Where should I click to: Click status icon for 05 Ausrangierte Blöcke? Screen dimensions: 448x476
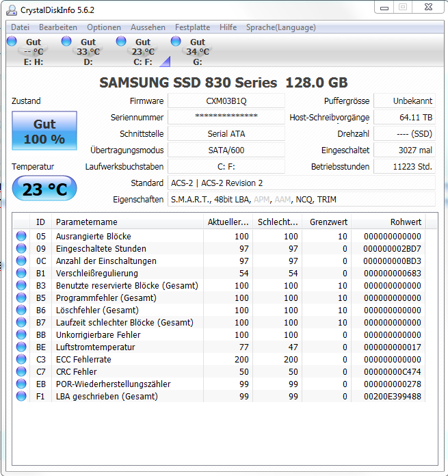pyautogui.click(x=21, y=236)
